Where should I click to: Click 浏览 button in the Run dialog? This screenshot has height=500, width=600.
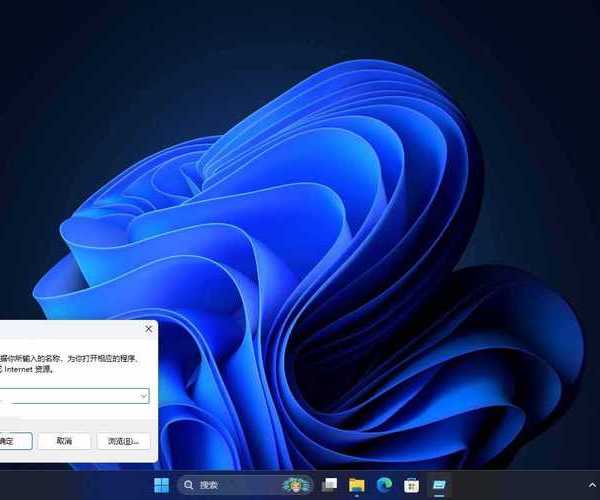click(x=124, y=441)
